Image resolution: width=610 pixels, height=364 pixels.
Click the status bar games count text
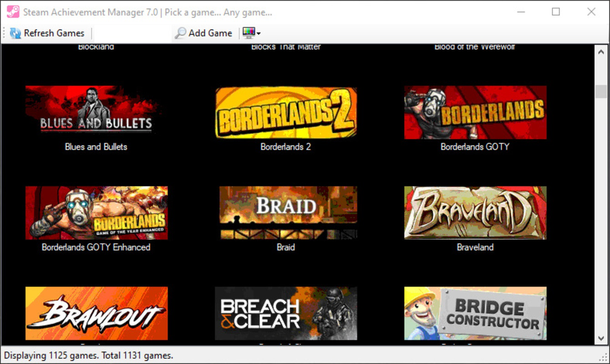click(x=89, y=356)
